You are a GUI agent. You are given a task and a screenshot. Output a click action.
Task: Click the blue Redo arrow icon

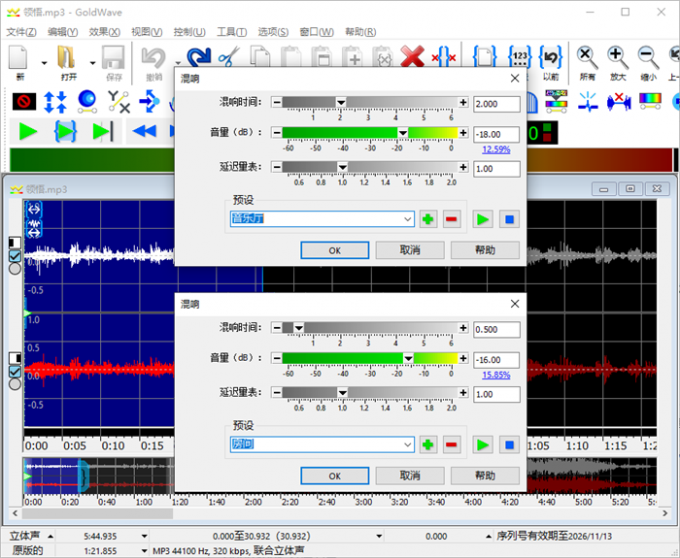[x=199, y=58]
